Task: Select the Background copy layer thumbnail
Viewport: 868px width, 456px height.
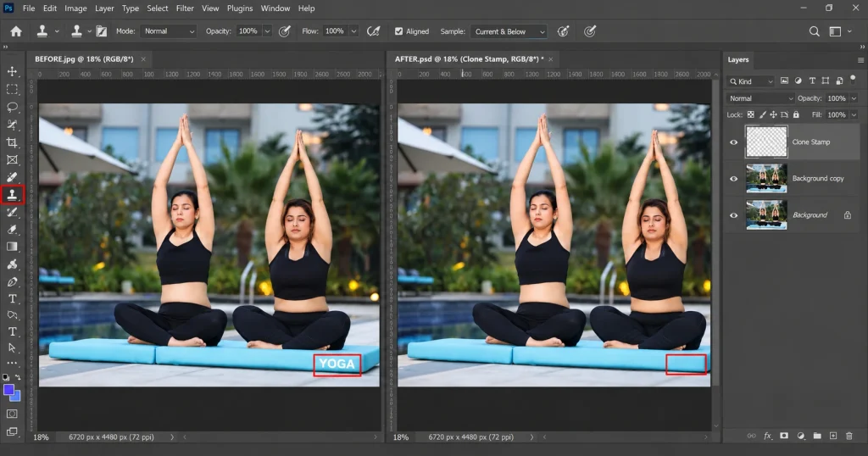Action: click(766, 179)
